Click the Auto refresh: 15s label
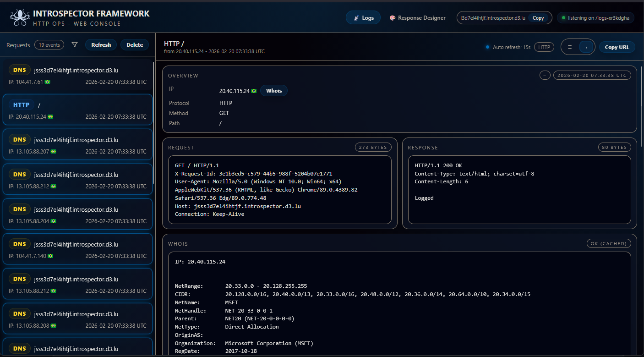Screen dimensions: 644x357 512,47
